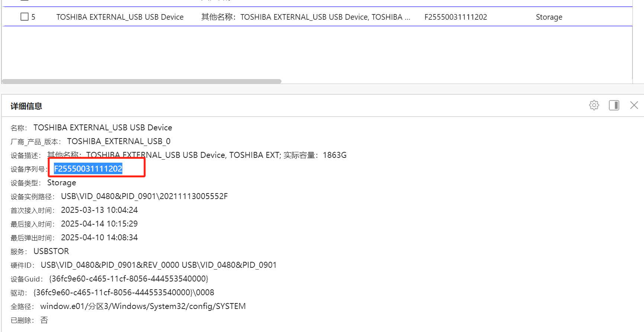Screen dimensions: 644x332
Task: Open the details panel settings gear
Action: tap(594, 105)
